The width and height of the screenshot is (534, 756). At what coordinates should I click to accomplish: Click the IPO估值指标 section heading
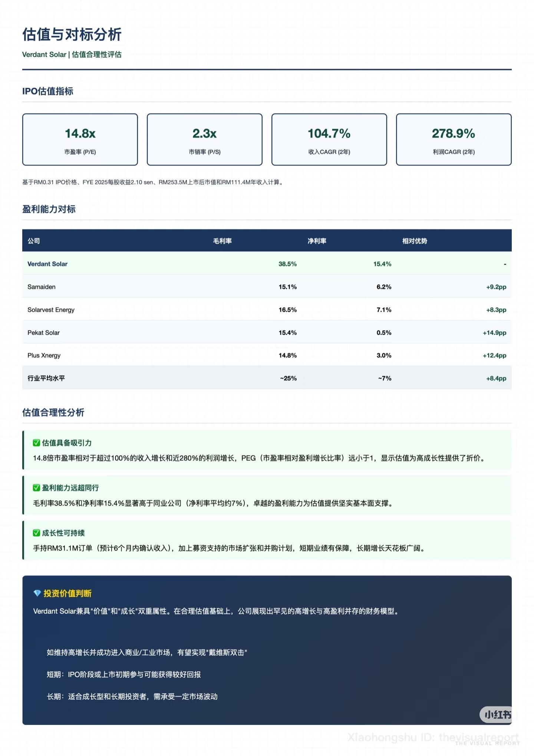pyautogui.click(x=48, y=91)
